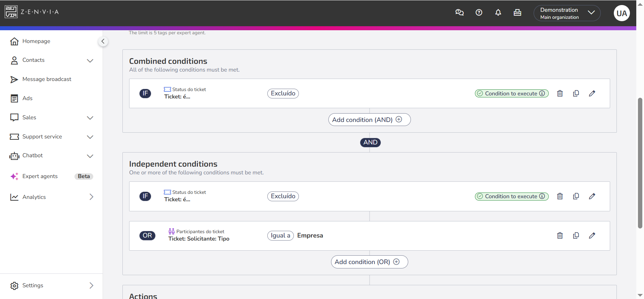Open the notifications bell
Viewport: 644px width, 299px height.
tap(498, 12)
